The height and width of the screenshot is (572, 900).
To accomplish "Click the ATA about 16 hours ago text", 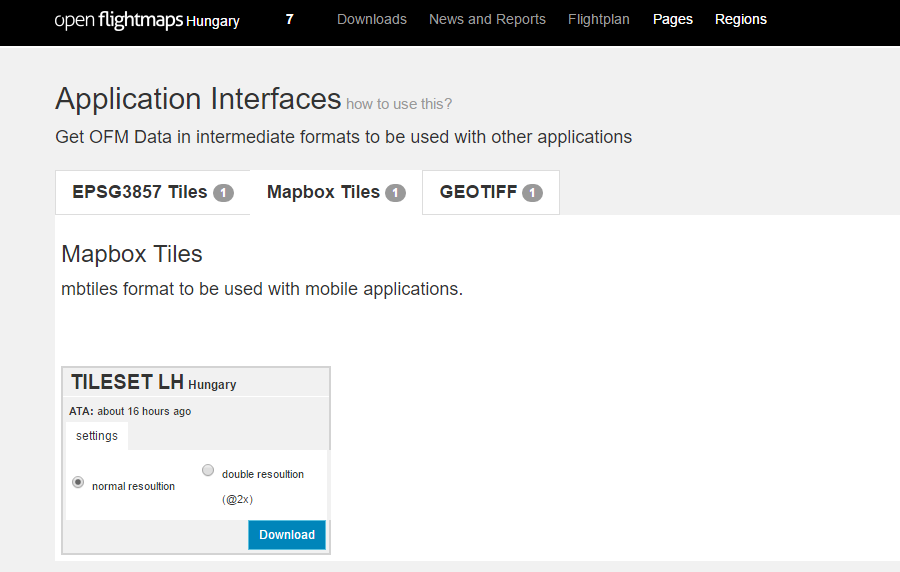I will point(130,411).
